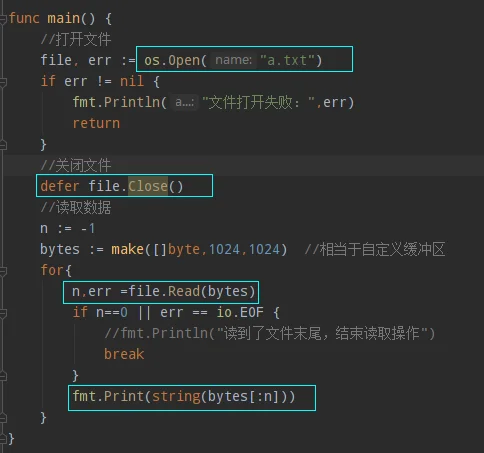484x453 pixels.
Task: Click io.EOF in the if condition
Action: (240, 312)
